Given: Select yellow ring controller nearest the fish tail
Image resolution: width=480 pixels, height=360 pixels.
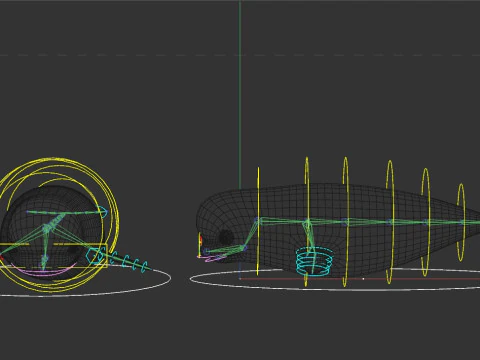Looking at the screenshot, I should pos(461,222).
